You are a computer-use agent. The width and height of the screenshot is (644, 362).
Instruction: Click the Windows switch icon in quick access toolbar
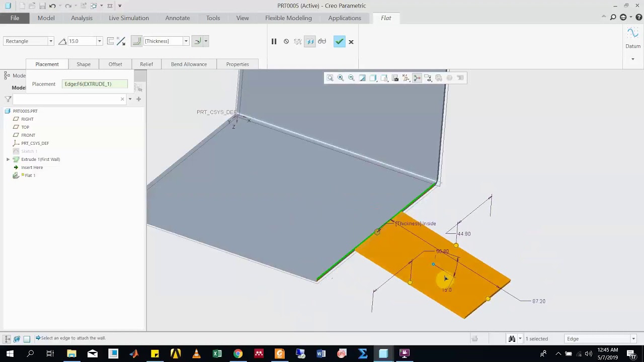coord(94,6)
